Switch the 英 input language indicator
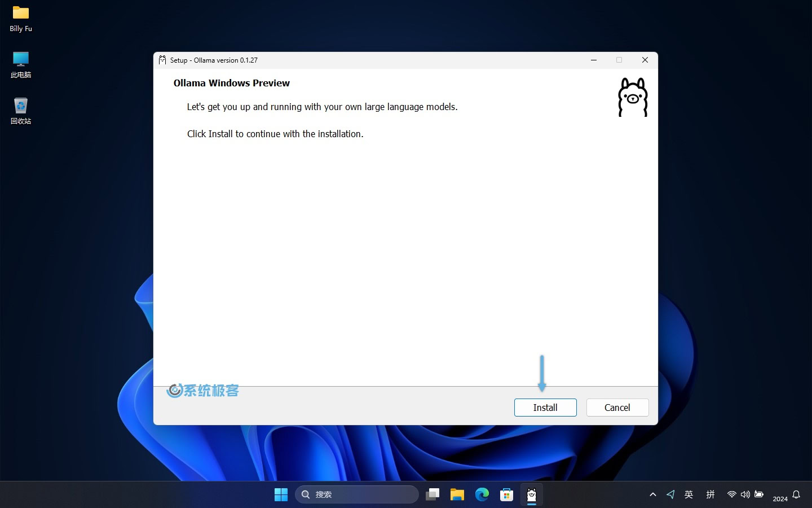The width and height of the screenshot is (812, 508). [x=689, y=494]
